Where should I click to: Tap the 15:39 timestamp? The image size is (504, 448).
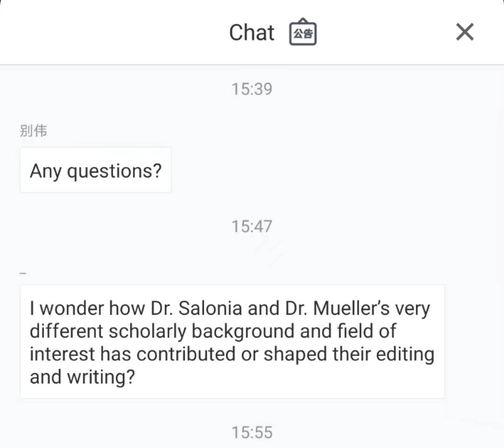tap(252, 89)
